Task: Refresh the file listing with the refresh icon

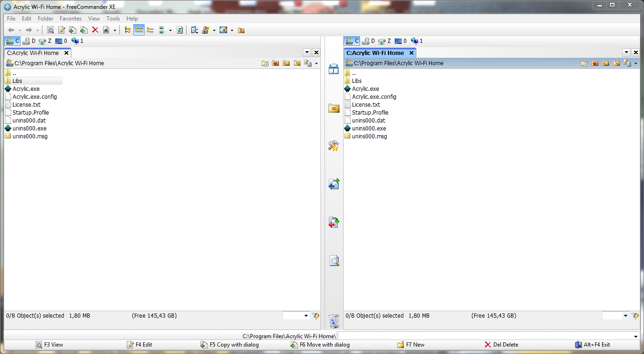Action: tap(180, 30)
